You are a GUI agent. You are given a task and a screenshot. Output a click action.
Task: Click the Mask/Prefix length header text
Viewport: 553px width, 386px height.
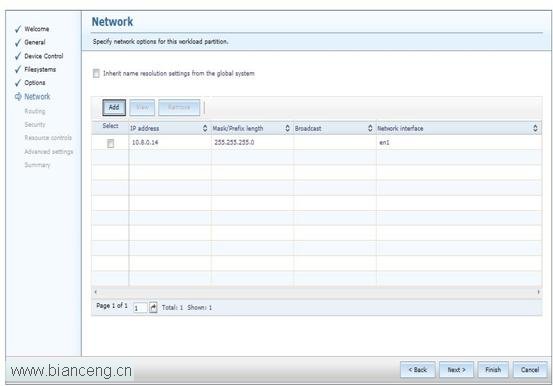238,128
